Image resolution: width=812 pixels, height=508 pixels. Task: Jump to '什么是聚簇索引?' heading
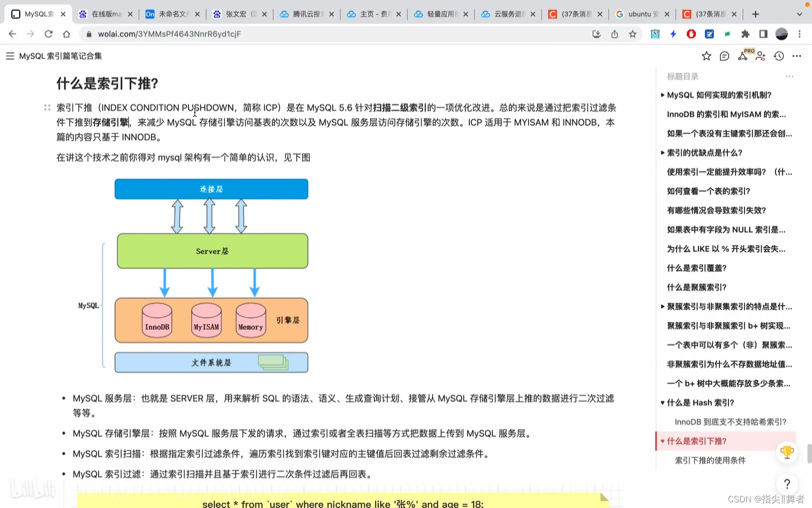(x=697, y=287)
